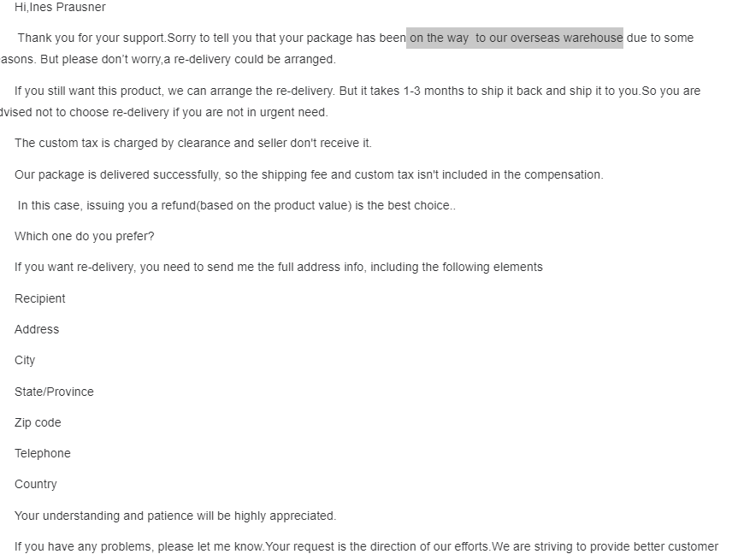
Task: Click the "Country" list item
Action: coord(35,484)
